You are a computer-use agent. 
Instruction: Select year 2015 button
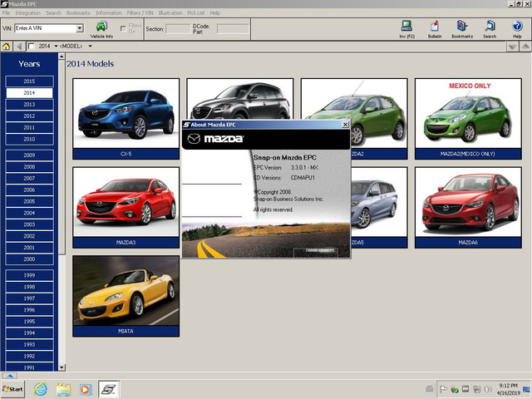pyautogui.click(x=29, y=81)
